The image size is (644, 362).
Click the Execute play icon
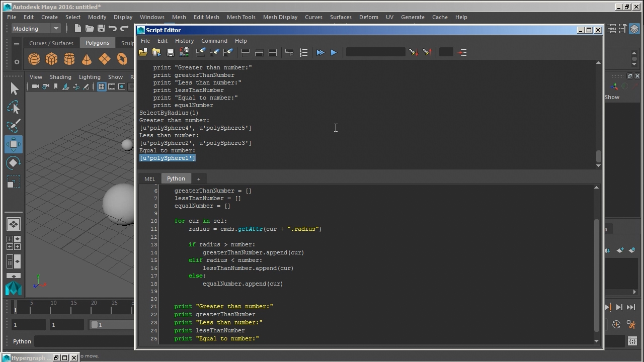click(x=334, y=52)
